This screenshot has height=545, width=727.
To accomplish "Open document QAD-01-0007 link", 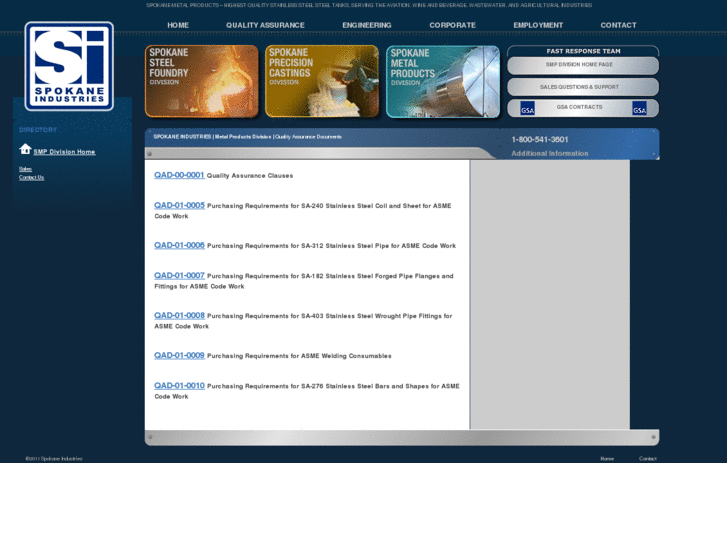I will pos(179,275).
